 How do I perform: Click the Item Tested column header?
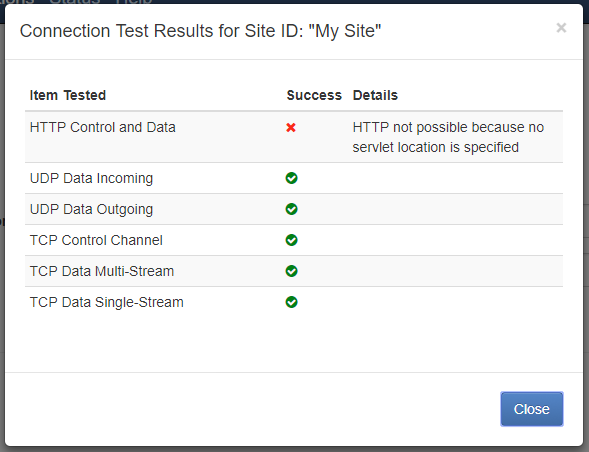(68, 95)
